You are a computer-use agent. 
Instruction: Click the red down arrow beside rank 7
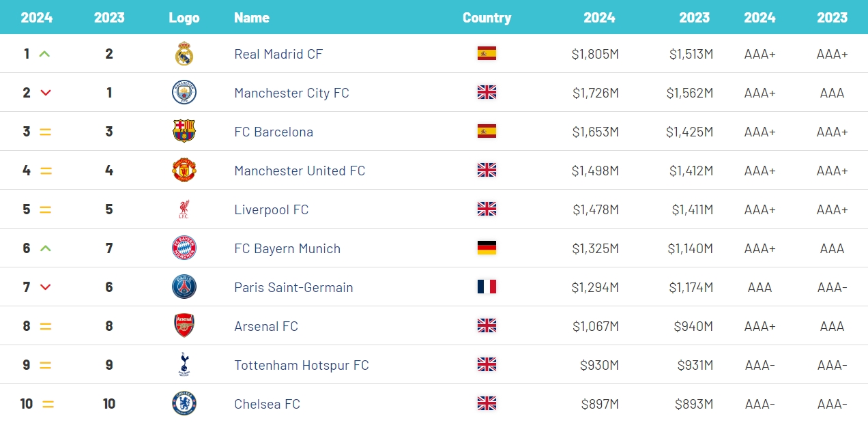click(46, 287)
